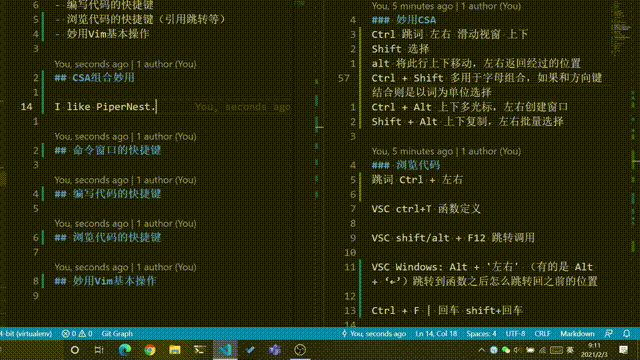Click the 'You, seconds ago' blame status
The image size is (640, 360).
(x=373, y=333)
